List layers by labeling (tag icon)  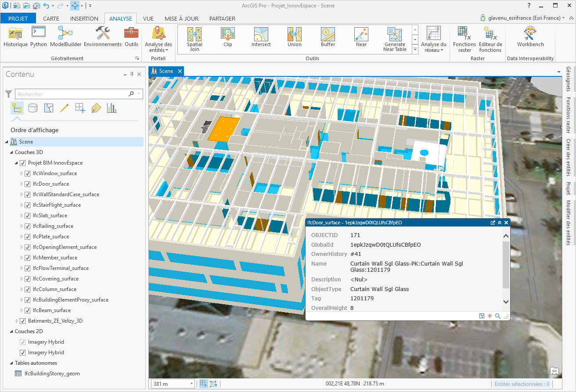pyautogui.click(x=96, y=108)
